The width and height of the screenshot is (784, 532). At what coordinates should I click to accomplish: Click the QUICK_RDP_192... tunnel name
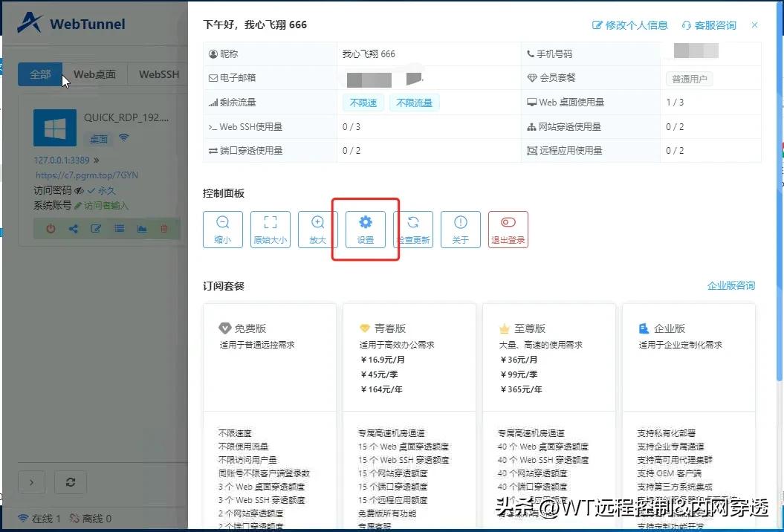(126, 117)
